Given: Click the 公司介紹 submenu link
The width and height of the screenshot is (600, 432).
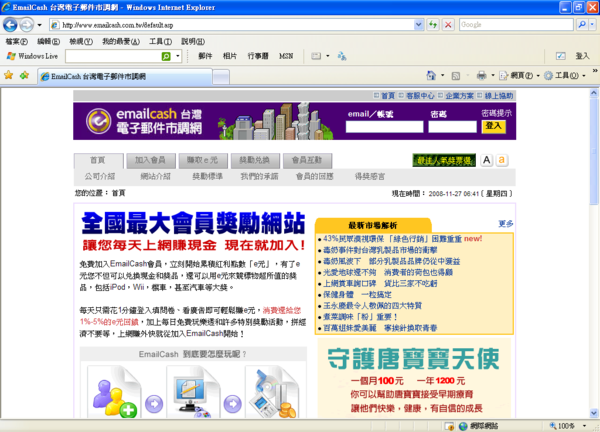Looking at the screenshot, I should coord(99,176).
